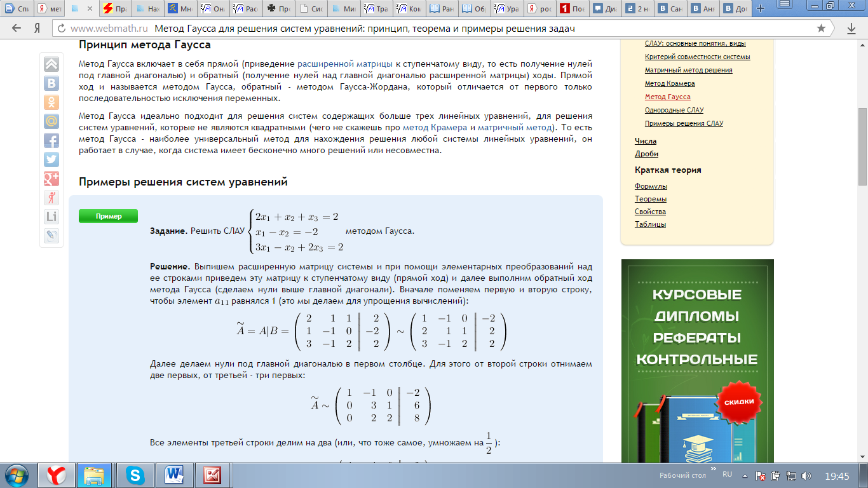Open the red image app taskbar icon
The width and height of the screenshot is (868, 488).
click(212, 475)
